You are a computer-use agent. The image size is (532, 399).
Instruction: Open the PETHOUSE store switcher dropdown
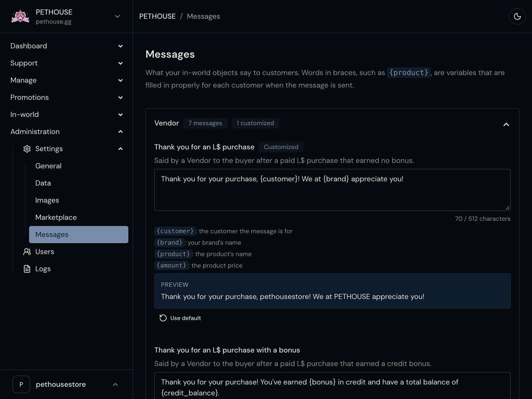click(x=118, y=16)
